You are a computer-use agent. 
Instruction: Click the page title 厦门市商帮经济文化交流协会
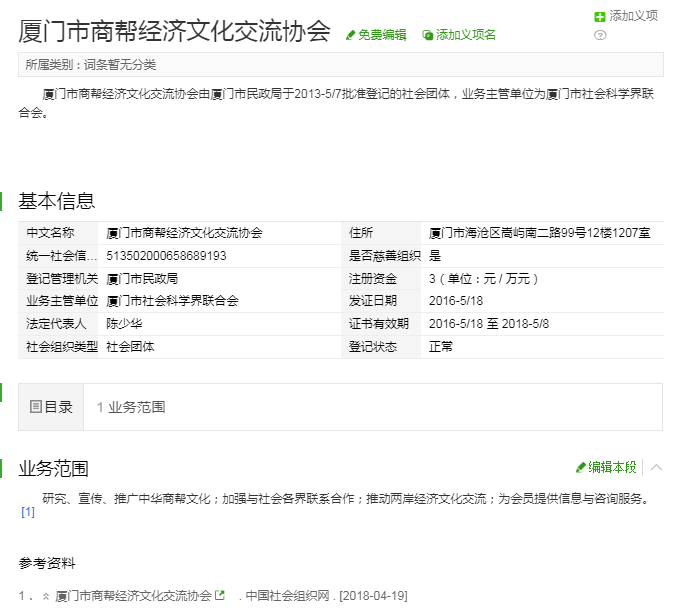point(174,31)
